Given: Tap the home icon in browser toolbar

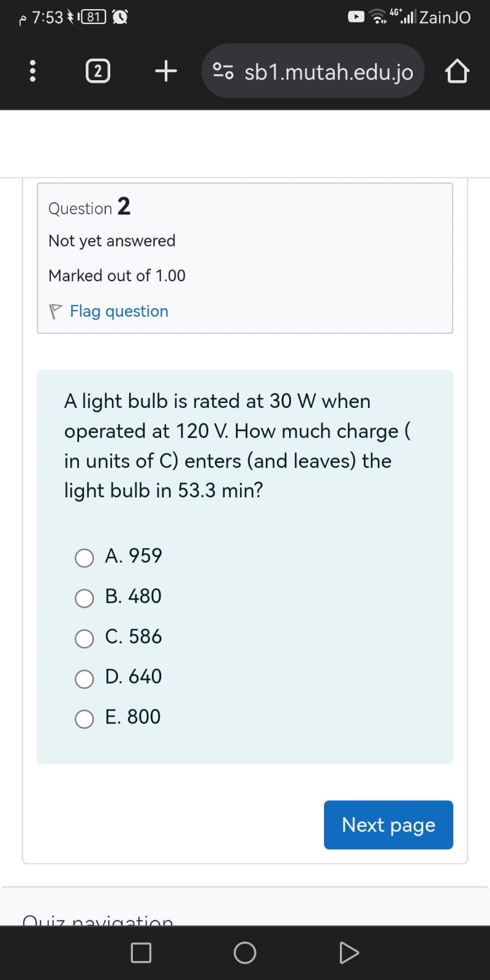Looking at the screenshot, I should pyautogui.click(x=457, y=70).
